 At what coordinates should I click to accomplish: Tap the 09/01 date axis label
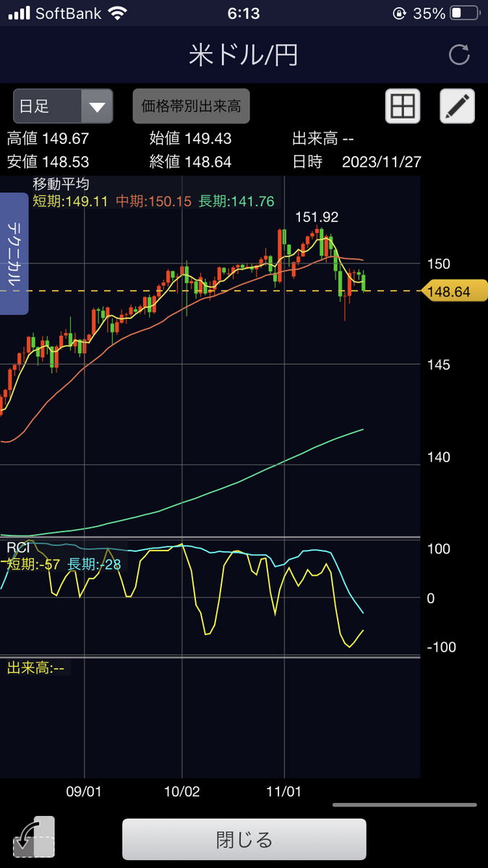click(x=83, y=791)
